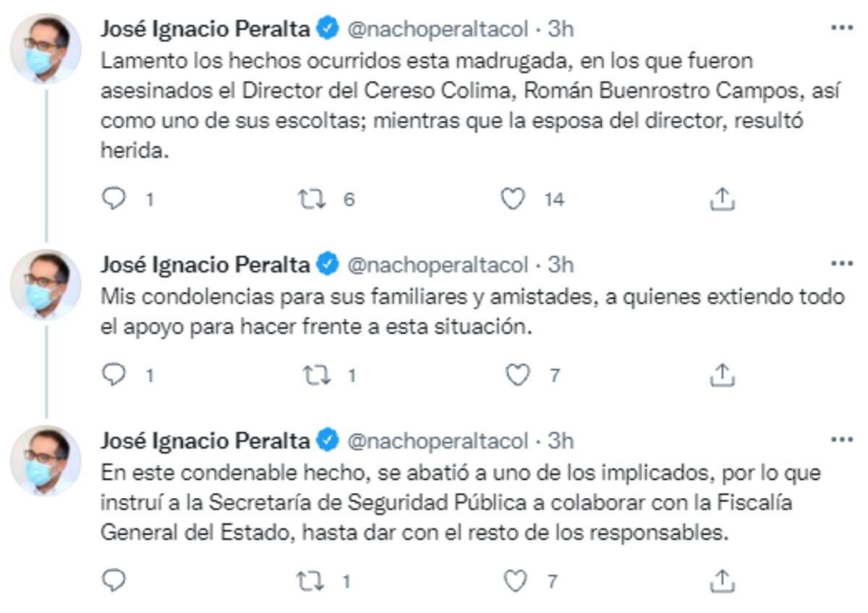The height and width of the screenshot is (613, 868).
Task: Open the profile photo on the first tweet
Action: 45,48
